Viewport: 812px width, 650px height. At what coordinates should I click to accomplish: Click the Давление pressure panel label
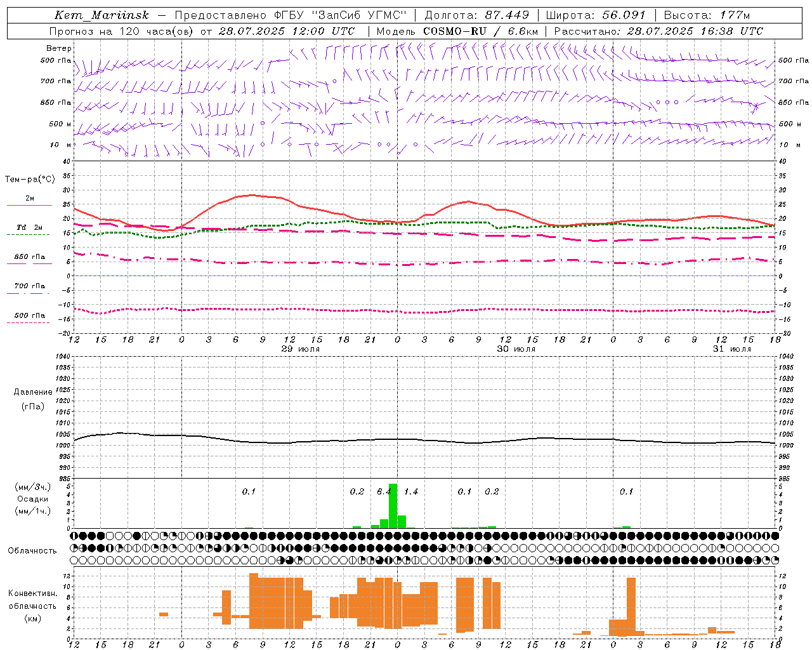(33, 392)
